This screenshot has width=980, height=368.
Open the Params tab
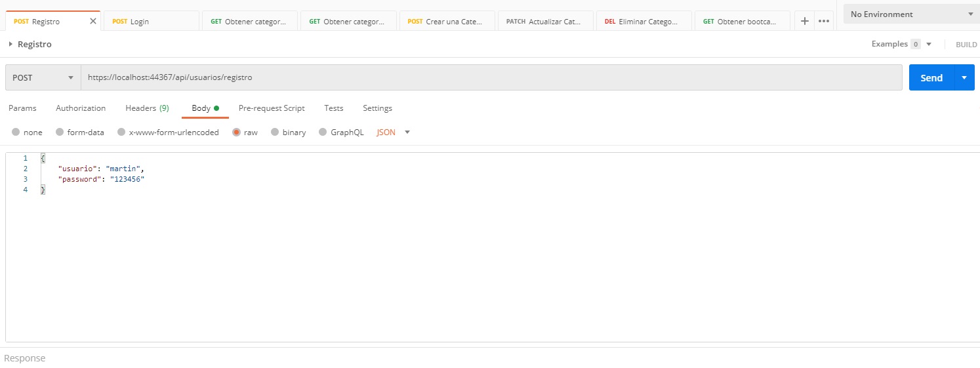point(22,108)
